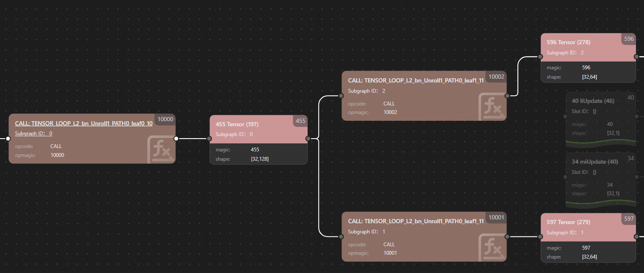Click the 10002 badge on the upper CALL node
The height and width of the screenshot is (273, 644).
[x=496, y=77]
